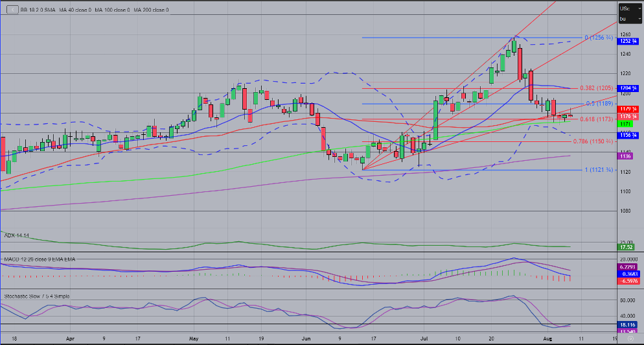Click the 1080 price axis label
Viewport: 644px width, 345px height.
625,211
